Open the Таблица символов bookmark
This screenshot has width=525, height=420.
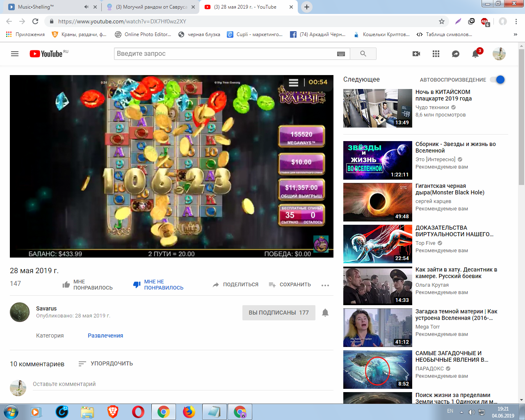pos(444,34)
